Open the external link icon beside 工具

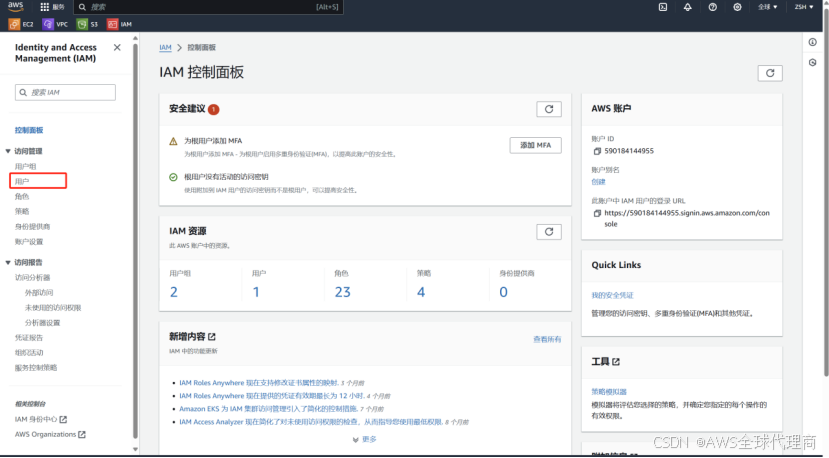coord(616,362)
